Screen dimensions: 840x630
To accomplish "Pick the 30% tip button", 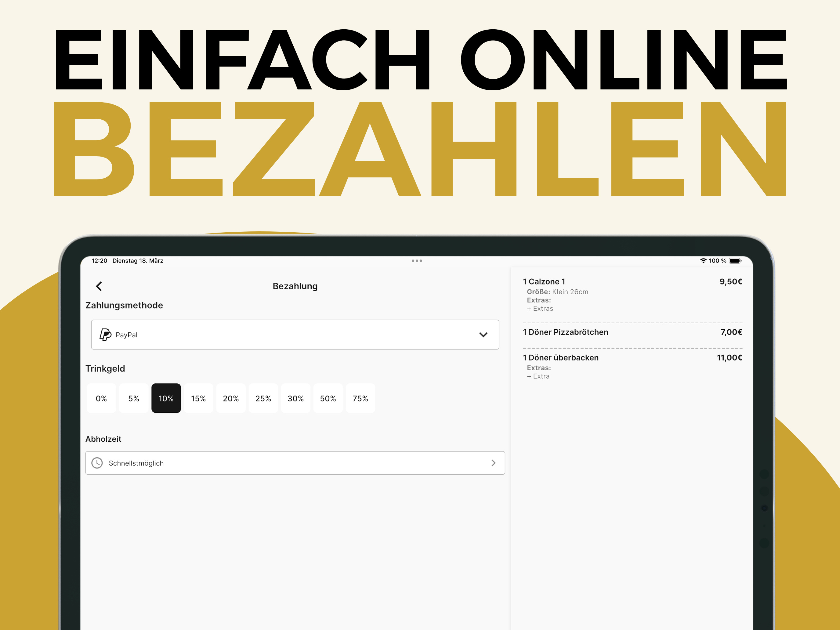I will (295, 398).
